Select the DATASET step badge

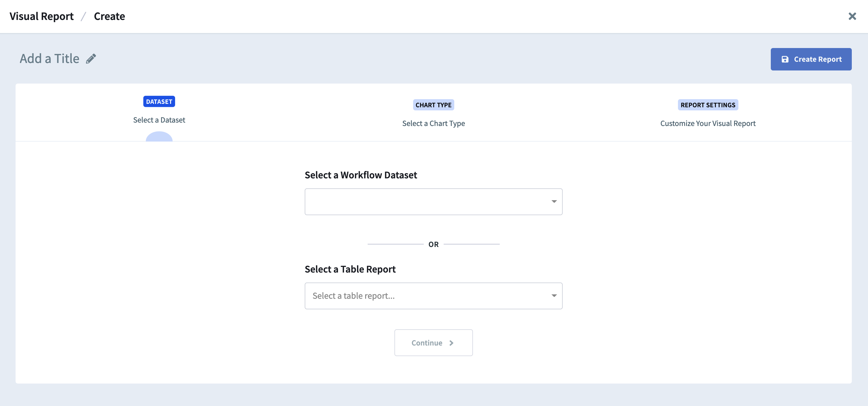159,101
